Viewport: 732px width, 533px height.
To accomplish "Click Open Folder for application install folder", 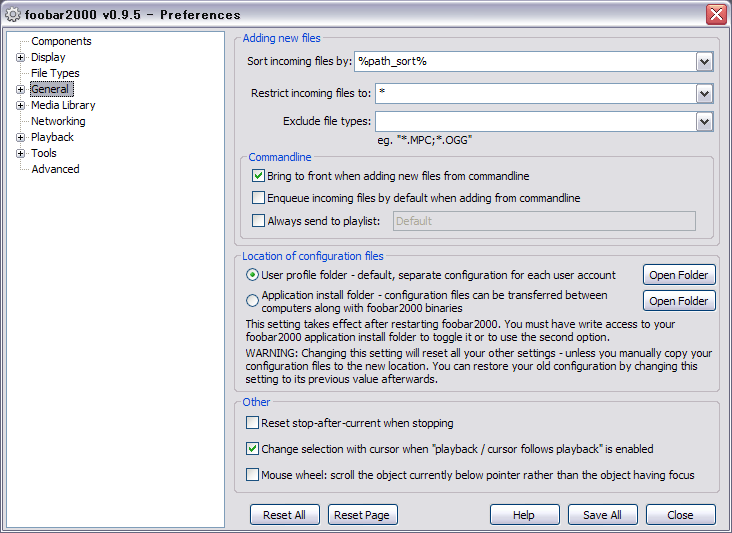I will coord(679,301).
